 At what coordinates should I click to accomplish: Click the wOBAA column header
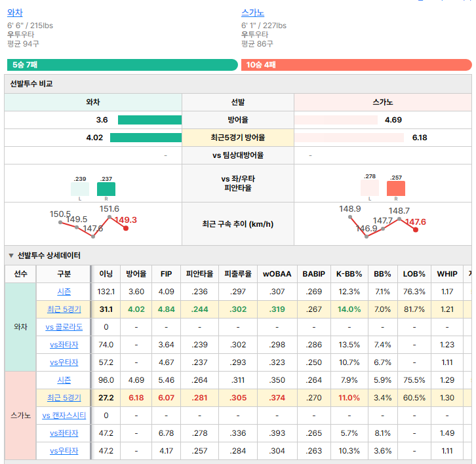277,274
